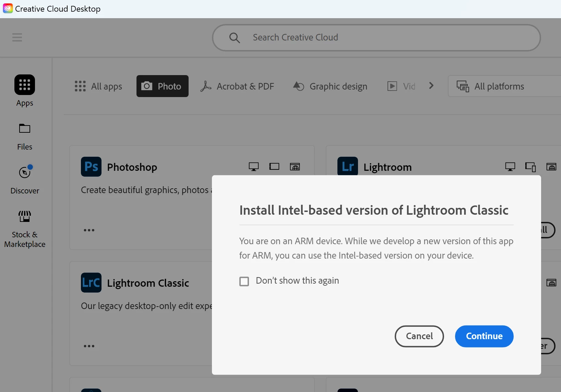This screenshot has height=392, width=561.
Task: Click the Lightroom Classic app icon
Action: [x=91, y=283]
